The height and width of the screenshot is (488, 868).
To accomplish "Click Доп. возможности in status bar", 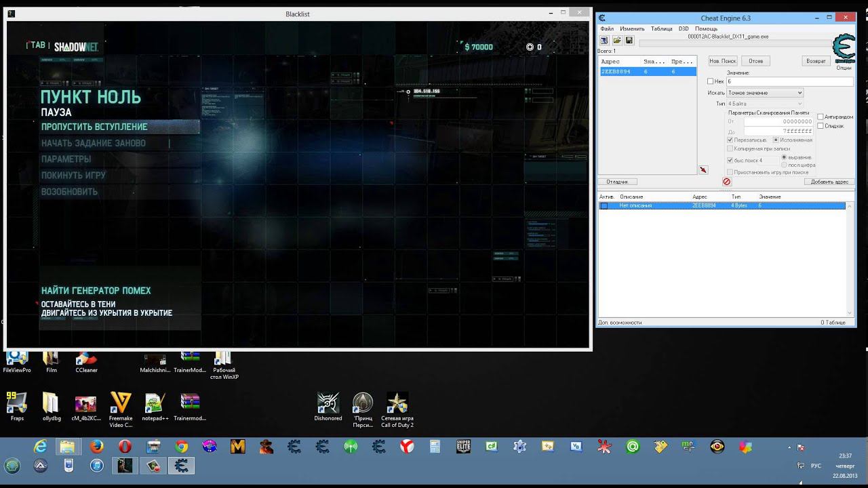I will coord(620,323).
